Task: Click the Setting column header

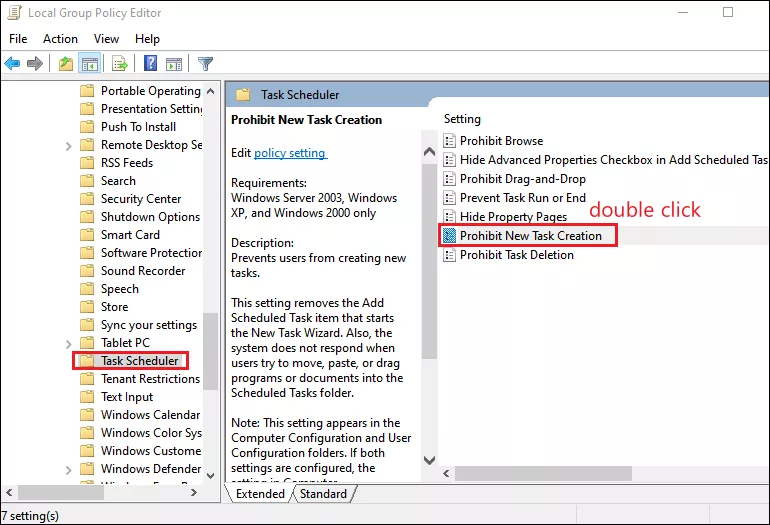Action: 462,119
